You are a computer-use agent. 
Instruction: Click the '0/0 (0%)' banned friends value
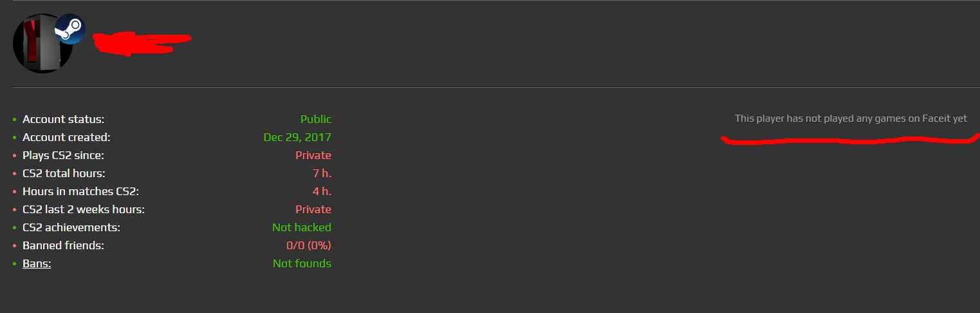(x=309, y=245)
